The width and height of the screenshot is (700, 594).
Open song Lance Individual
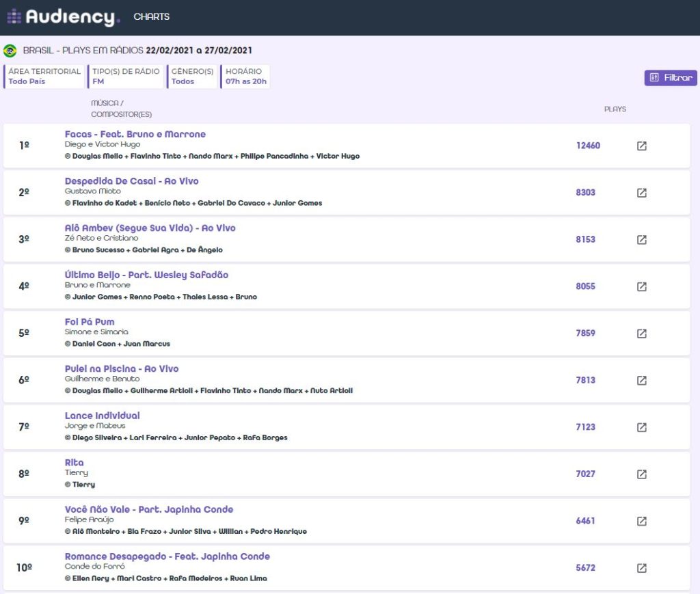click(x=103, y=416)
